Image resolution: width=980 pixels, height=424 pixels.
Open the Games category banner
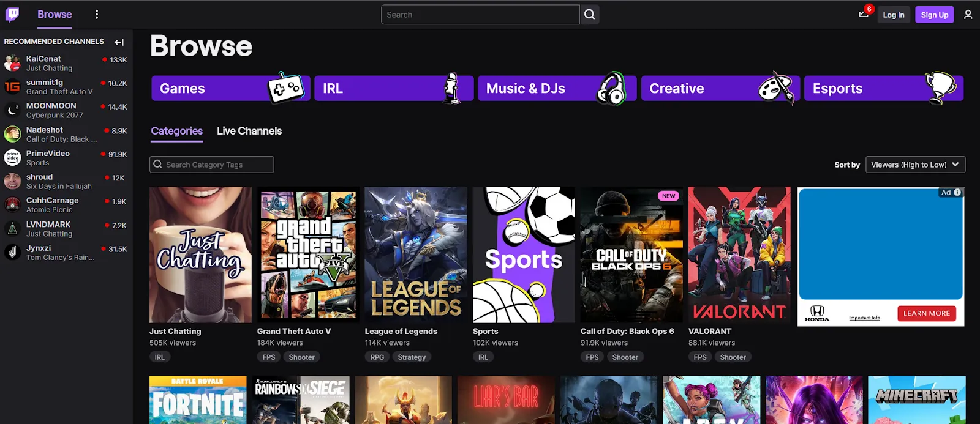[230, 89]
